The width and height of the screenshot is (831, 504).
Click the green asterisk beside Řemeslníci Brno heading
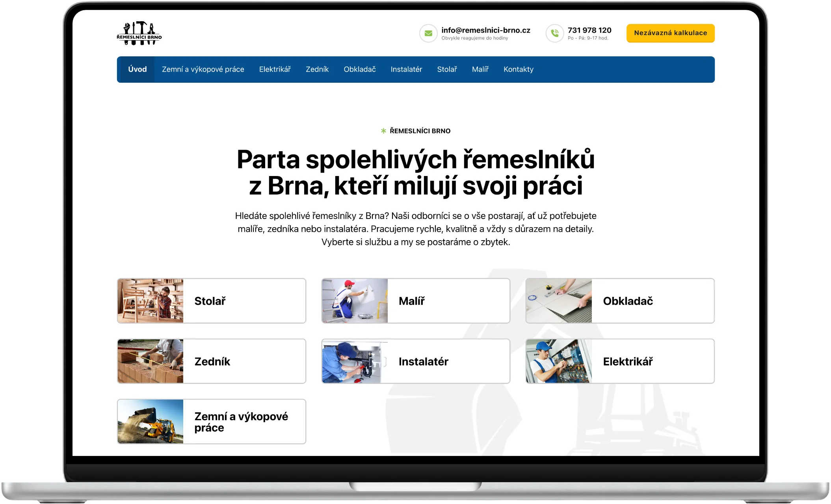(x=383, y=131)
